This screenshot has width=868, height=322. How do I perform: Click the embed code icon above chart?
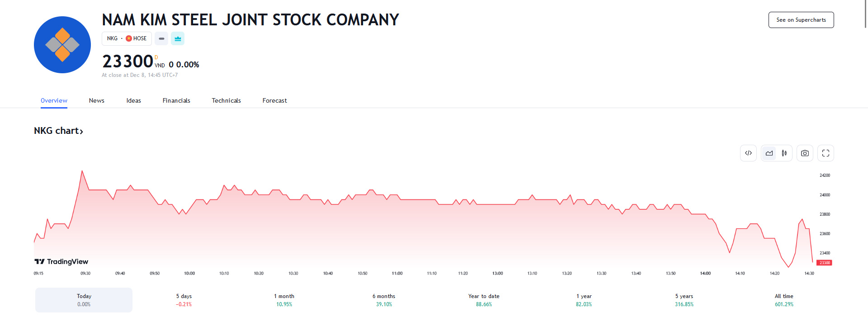pos(748,153)
